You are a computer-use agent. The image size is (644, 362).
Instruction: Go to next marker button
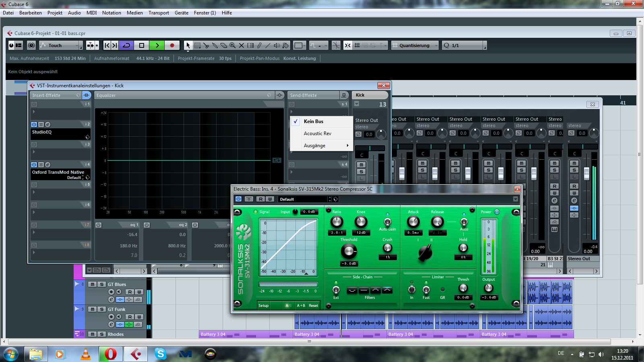tap(115, 45)
